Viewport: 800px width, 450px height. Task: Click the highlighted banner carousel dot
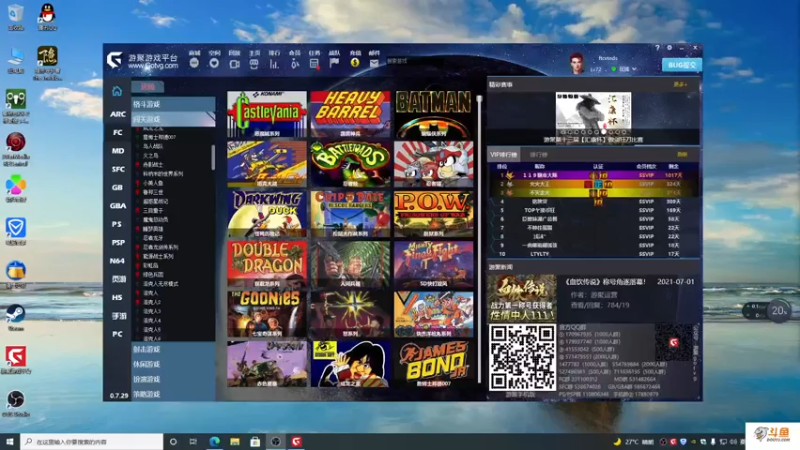click(604, 132)
